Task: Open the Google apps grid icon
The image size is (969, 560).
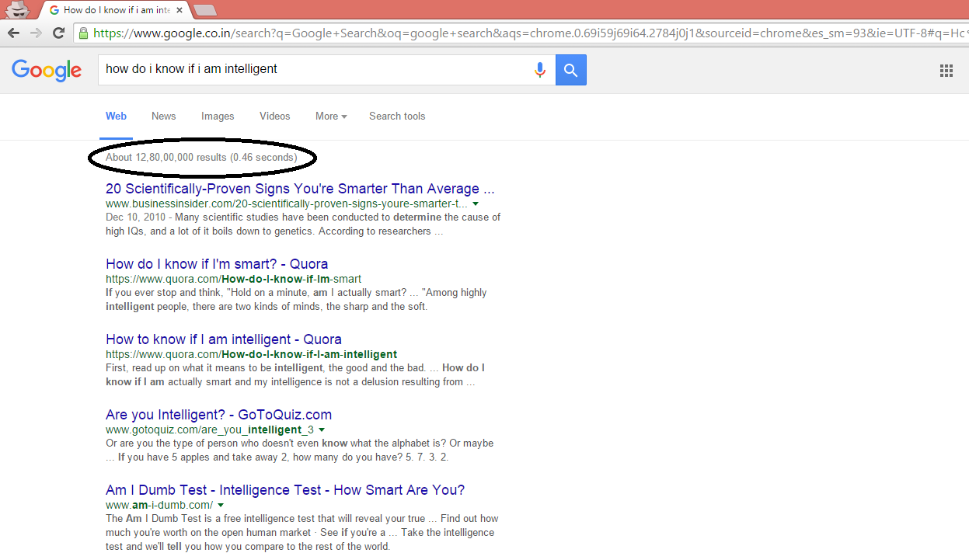Action: pos(946,71)
